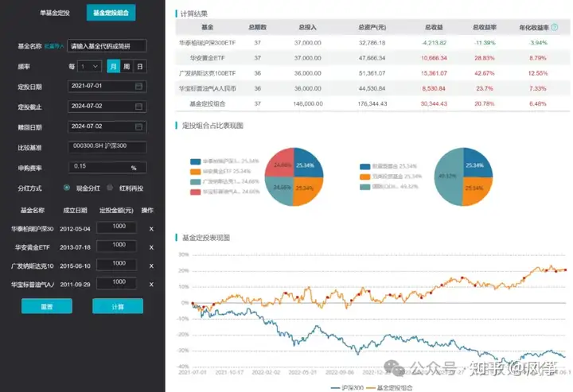
Task: Click the teal legend swatch for 广发纳斯达克
Action: pos(196,182)
